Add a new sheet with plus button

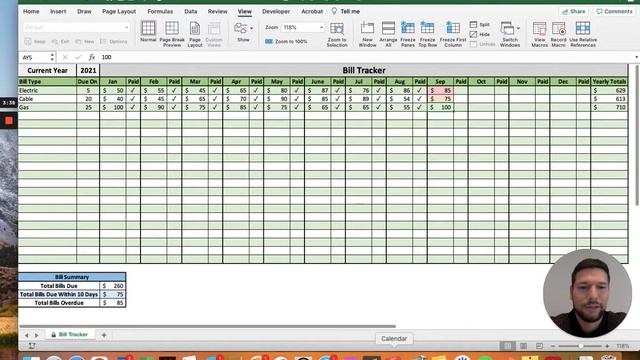(104, 335)
